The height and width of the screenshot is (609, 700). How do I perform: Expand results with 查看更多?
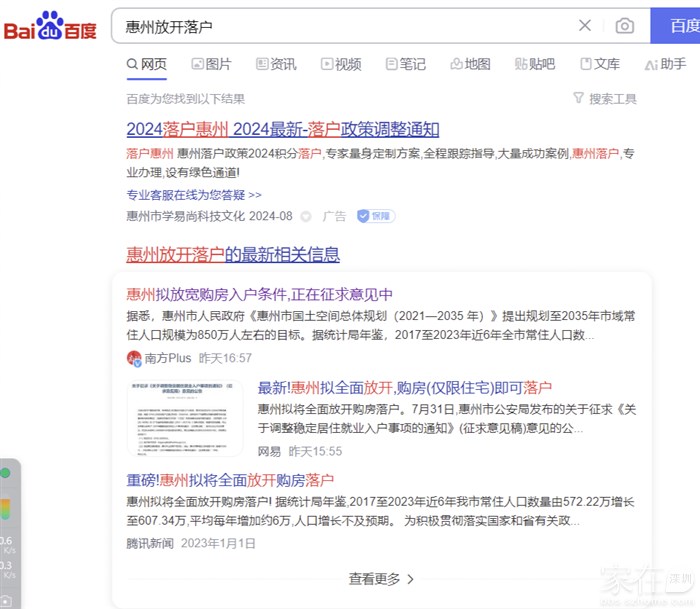point(381,578)
